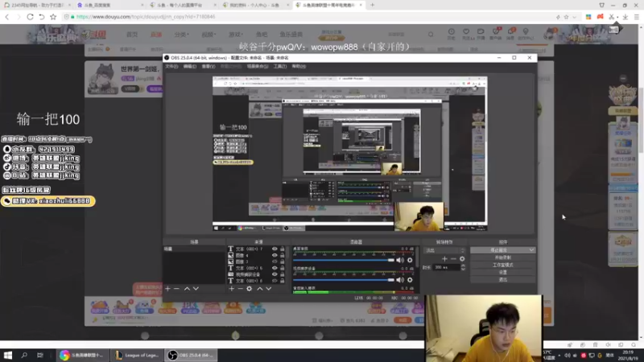The width and height of the screenshot is (644, 362).
Task: Select the scene item in scenes list
Action: [x=194, y=249]
